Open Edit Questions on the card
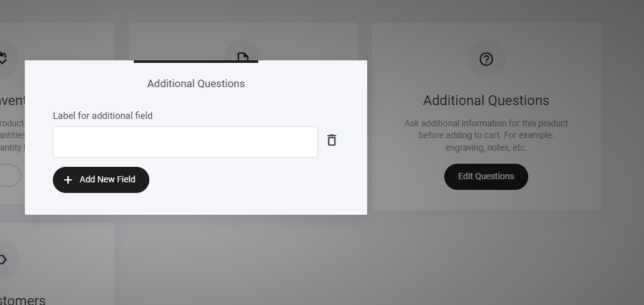Viewport: 644px width, 305px height. [x=486, y=177]
